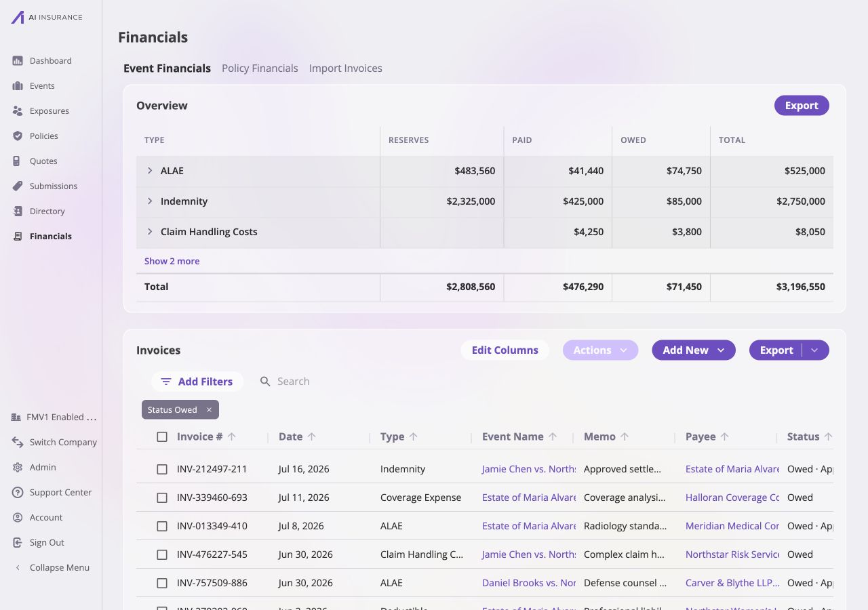
Task: Click the AI Insurance logo
Action: point(47,18)
